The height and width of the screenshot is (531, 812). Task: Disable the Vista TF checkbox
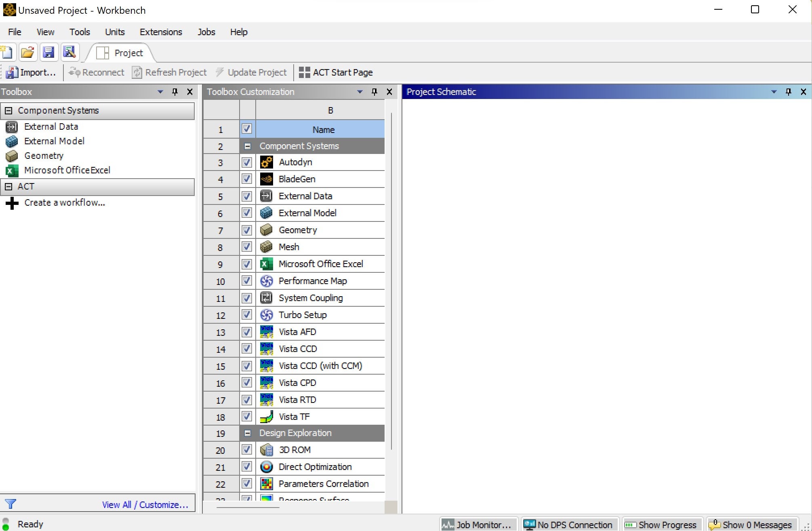point(247,416)
